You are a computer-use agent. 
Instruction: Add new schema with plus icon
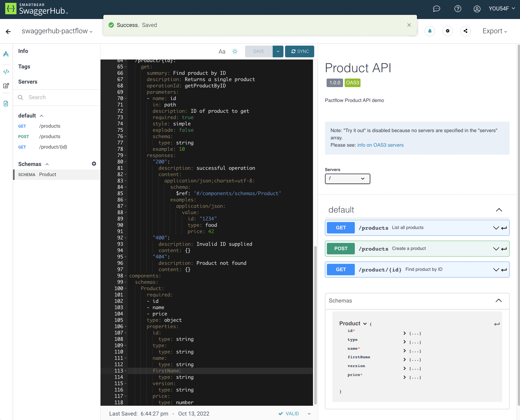(x=94, y=164)
